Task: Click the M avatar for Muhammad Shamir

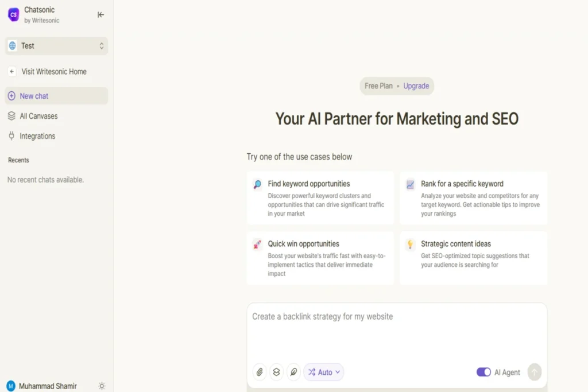Action: click(x=11, y=386)
